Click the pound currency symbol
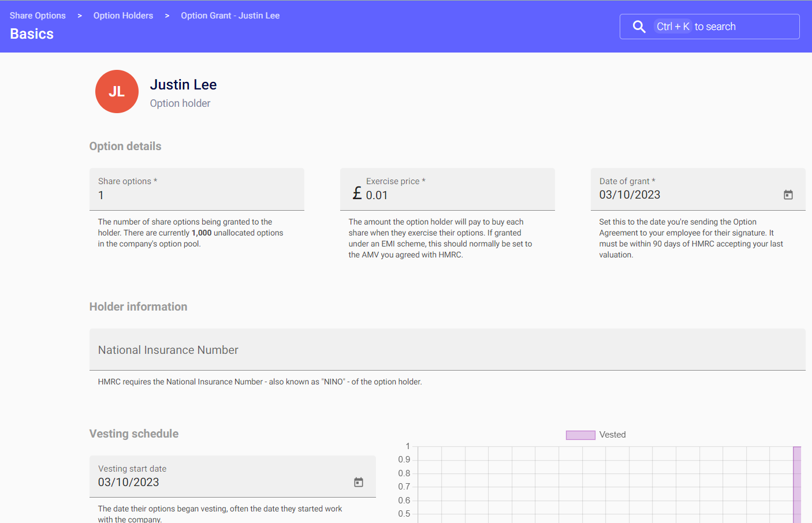 [357, 193]
